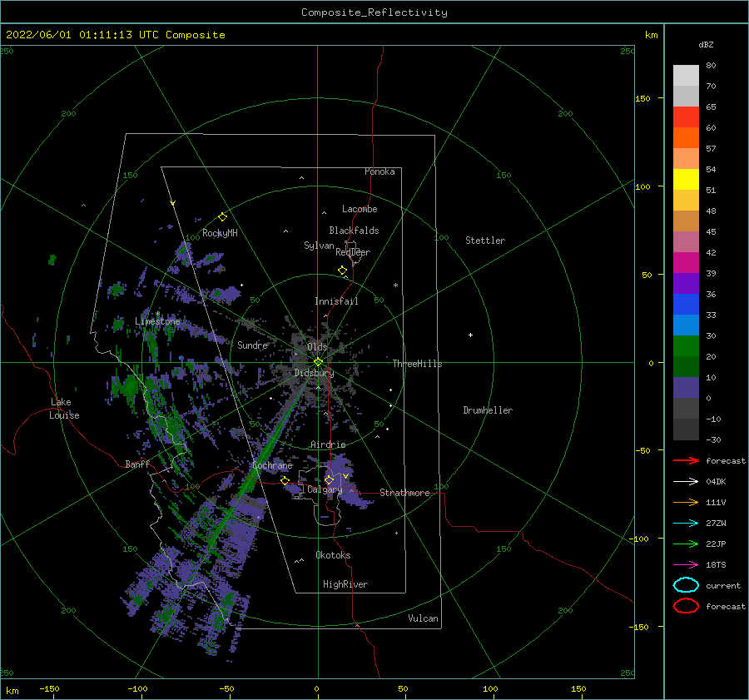
Task: Click the Sylvan label
Action: click(319, 246)
